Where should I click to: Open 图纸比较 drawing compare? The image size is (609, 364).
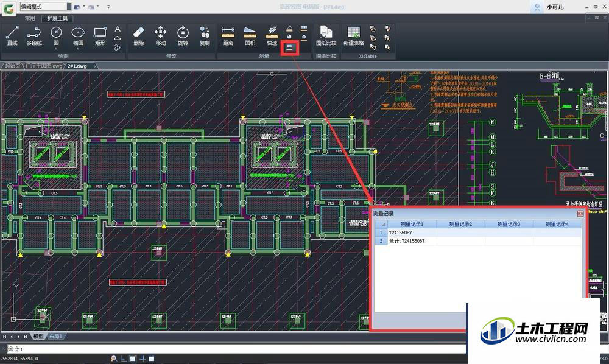[x=326, y=36]
